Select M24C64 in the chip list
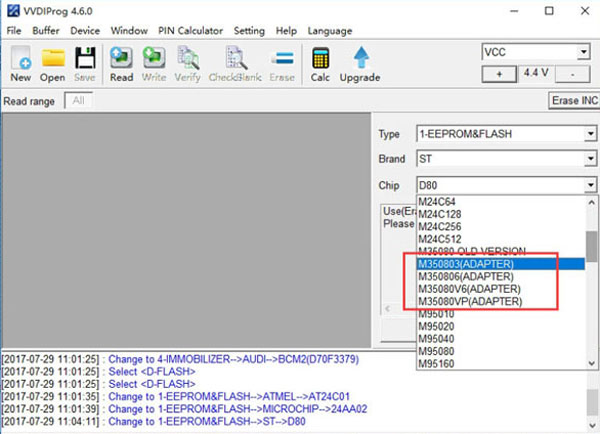 pos(501,202)
